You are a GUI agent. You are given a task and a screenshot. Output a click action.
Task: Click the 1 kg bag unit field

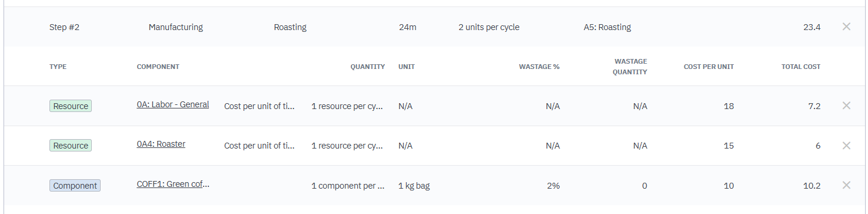tap(414, 186)
